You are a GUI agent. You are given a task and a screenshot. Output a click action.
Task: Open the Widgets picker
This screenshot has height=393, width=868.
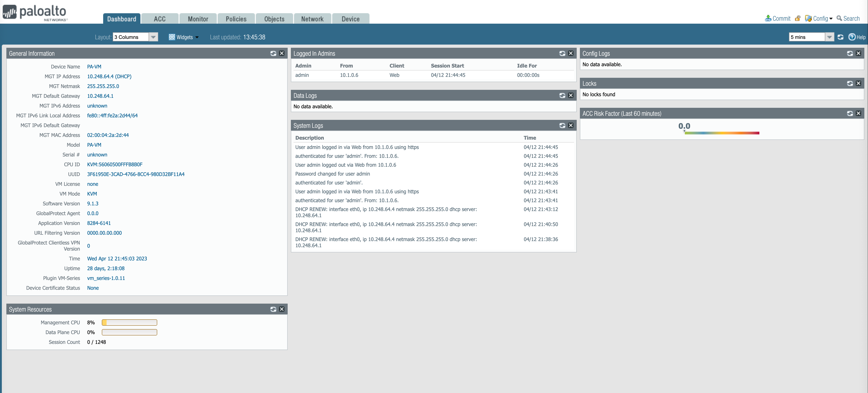point(184,37)
